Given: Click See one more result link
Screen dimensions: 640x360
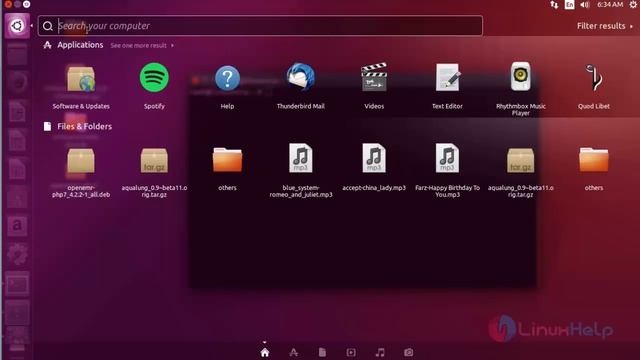Looking at the screenshot, I should point(142,45).
